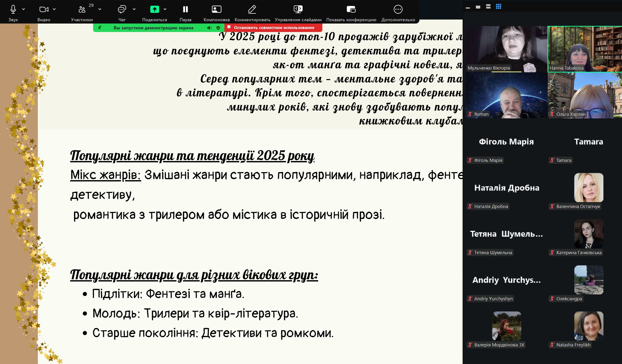Open the Чат chat panel
This screenshot has height=364, width=622.
(x=122, y=9)
